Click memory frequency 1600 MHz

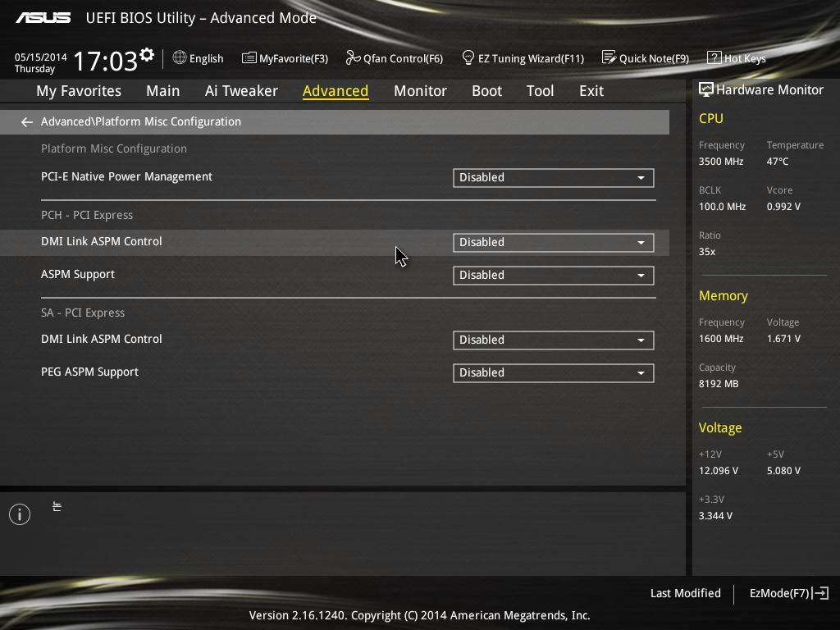[721, 339]
